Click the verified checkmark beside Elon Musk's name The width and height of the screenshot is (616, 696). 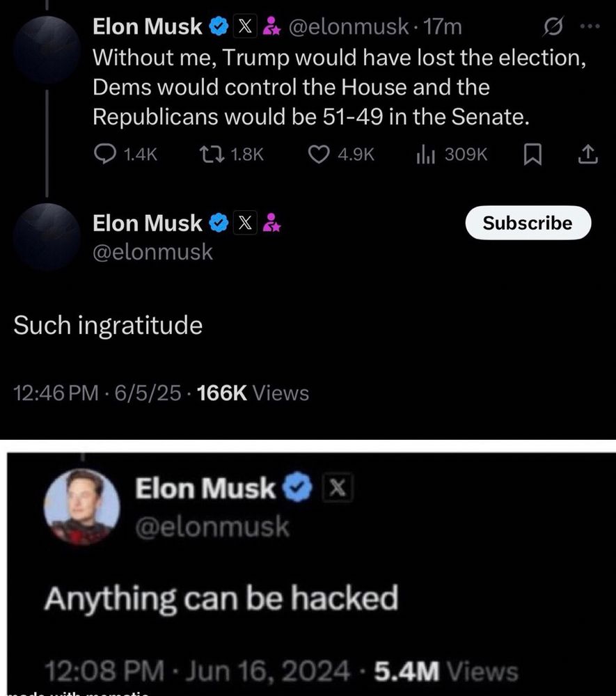pyautogui.click(x=219, y=26)
